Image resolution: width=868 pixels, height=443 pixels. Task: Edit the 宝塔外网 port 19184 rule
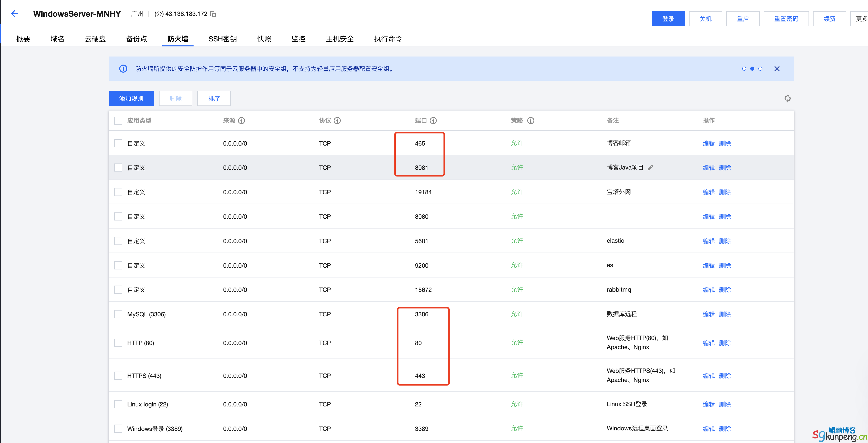[x=709, y=192]
